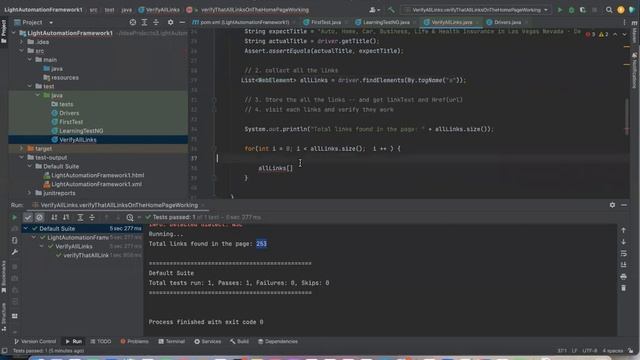The width and height of the screenshot is (640, 360).
Task: Collapse the main folder
Action: click(x=30, y=60)
